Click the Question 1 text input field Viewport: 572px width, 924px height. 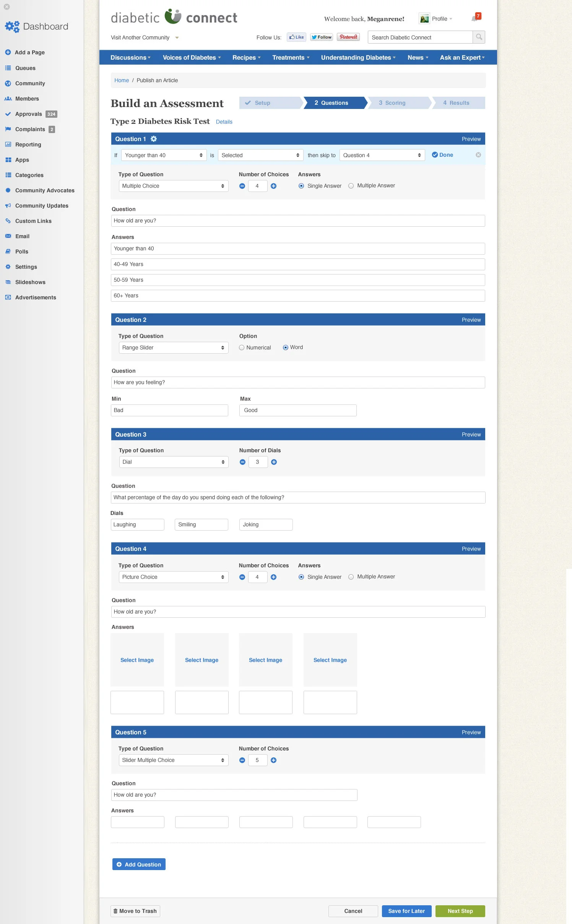tap(298, 221)
